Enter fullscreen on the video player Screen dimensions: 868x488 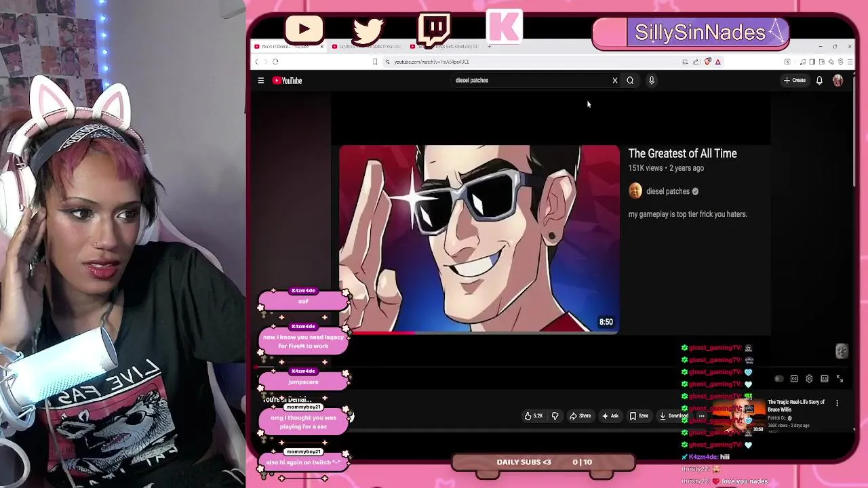[840, 379]
